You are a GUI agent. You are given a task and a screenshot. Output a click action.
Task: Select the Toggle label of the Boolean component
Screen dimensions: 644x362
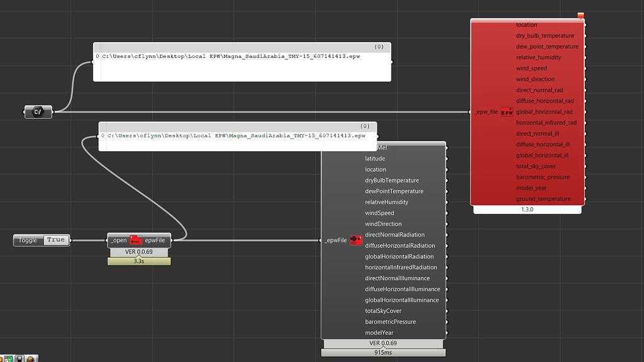click(x=28, y=240)
